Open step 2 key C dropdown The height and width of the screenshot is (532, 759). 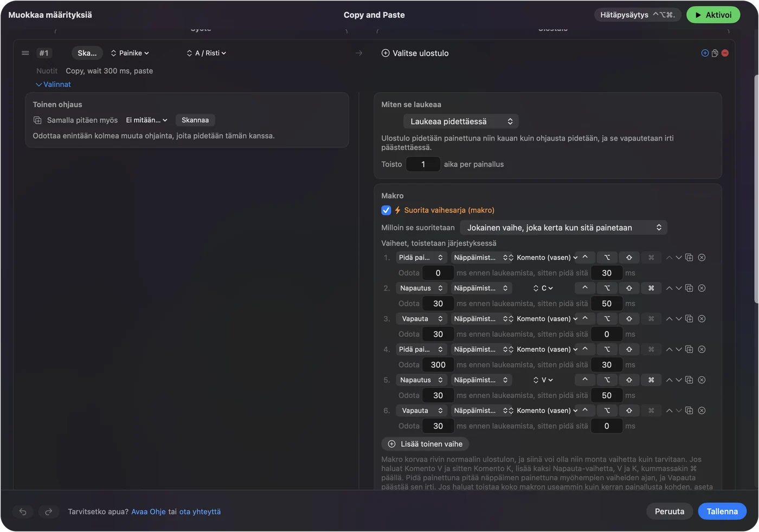coord(543,288)
